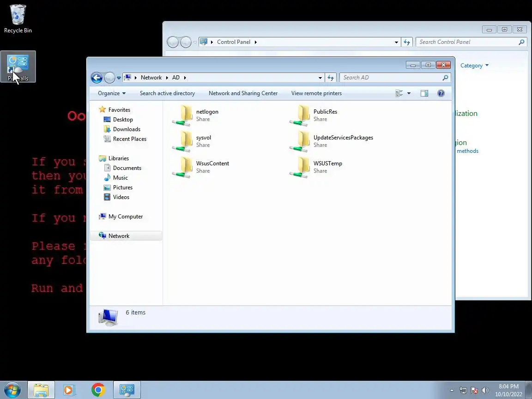Open the WsusContent share folder

[200, 167]
